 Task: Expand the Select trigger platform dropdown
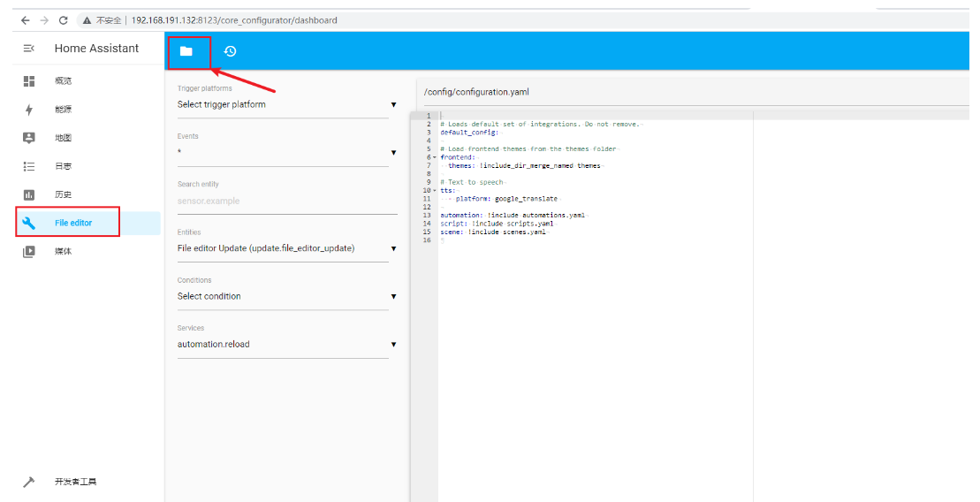pos(287,104)
